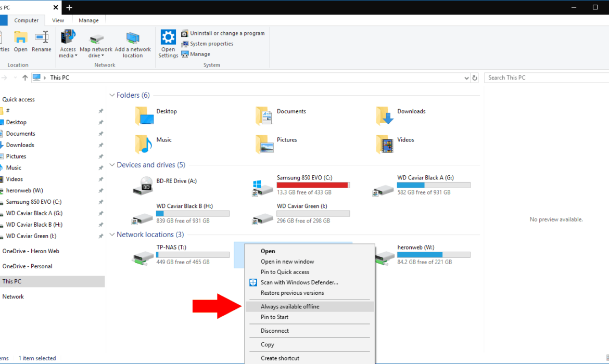Click heronweb (W:) usage bar
The width and height of the screenshot is (609, 364).
pos(434,255)
